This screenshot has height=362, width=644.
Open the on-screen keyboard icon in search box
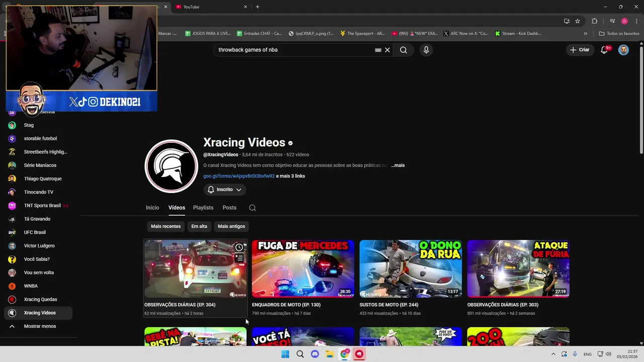click(378, 50)
